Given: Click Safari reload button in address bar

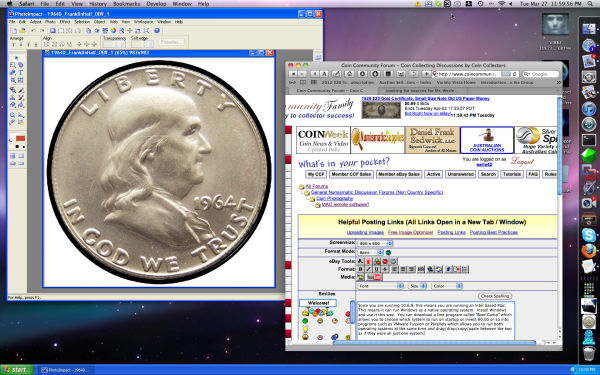Looking at the screenshot, I should (x=515, y=74).
